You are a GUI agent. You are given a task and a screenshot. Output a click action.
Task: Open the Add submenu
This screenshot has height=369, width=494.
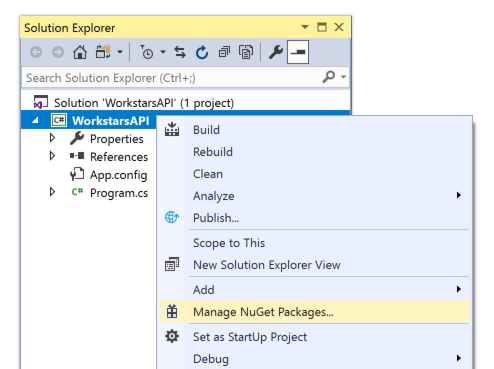pyautogui.click(x=315, y=290)
